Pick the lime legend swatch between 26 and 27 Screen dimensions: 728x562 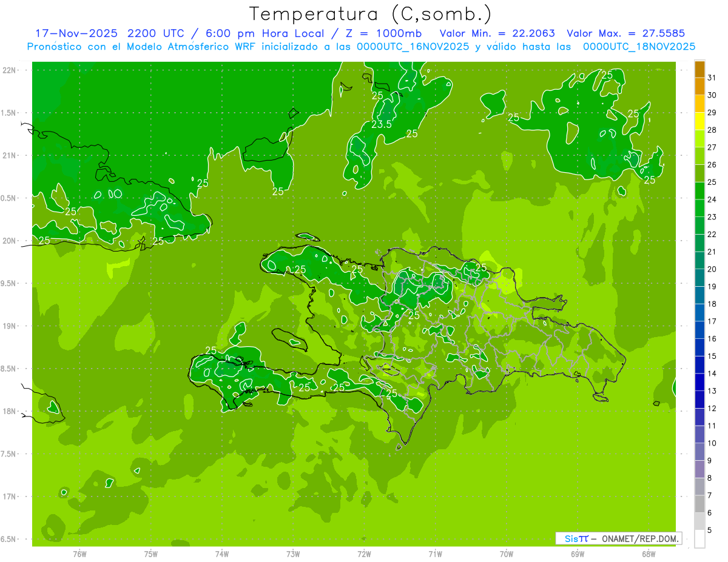[699, 156]
